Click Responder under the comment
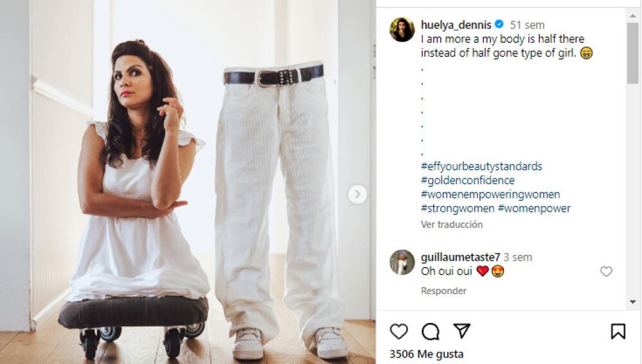This screenshot has height=364, width=642. 443,291
